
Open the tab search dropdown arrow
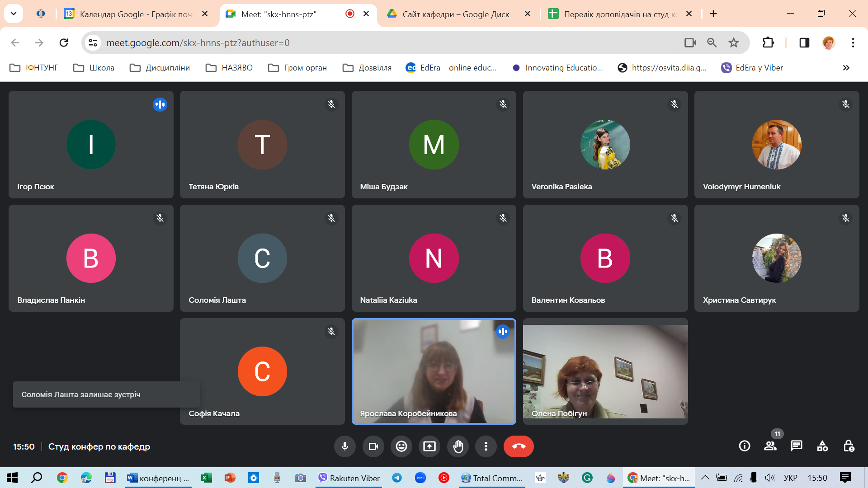(14, 14)
